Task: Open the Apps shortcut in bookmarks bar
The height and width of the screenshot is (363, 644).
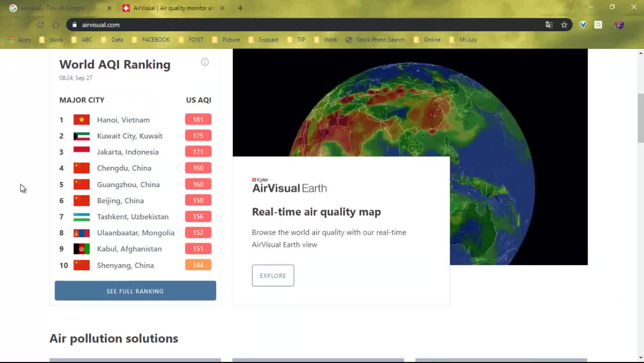Action: (x=19, y=40)
